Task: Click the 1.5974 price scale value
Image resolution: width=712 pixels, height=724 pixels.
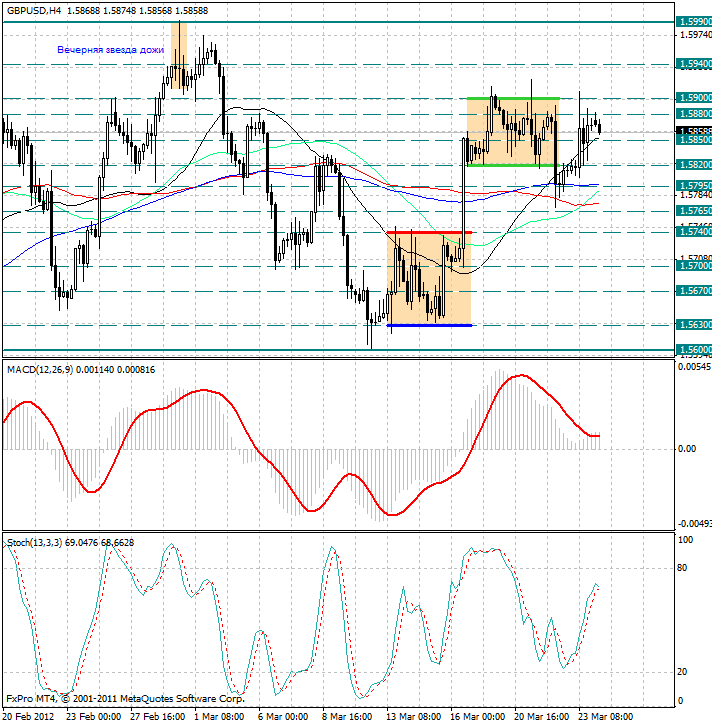Action: [694, 35]
